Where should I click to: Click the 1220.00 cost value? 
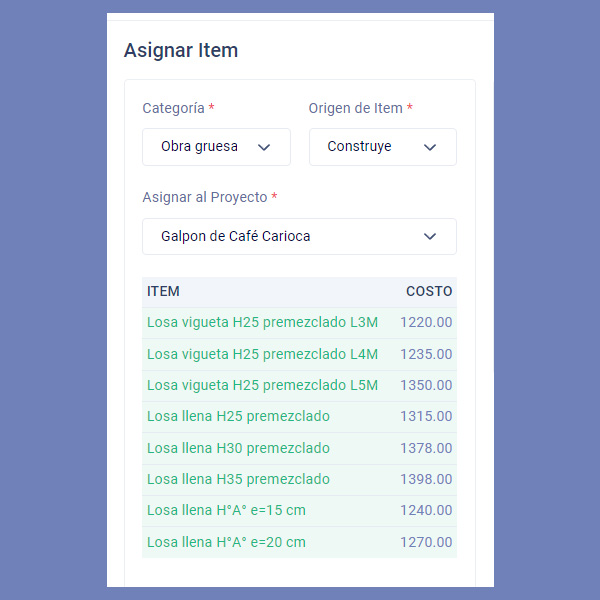pyautogui.click(x=426, y=322)
